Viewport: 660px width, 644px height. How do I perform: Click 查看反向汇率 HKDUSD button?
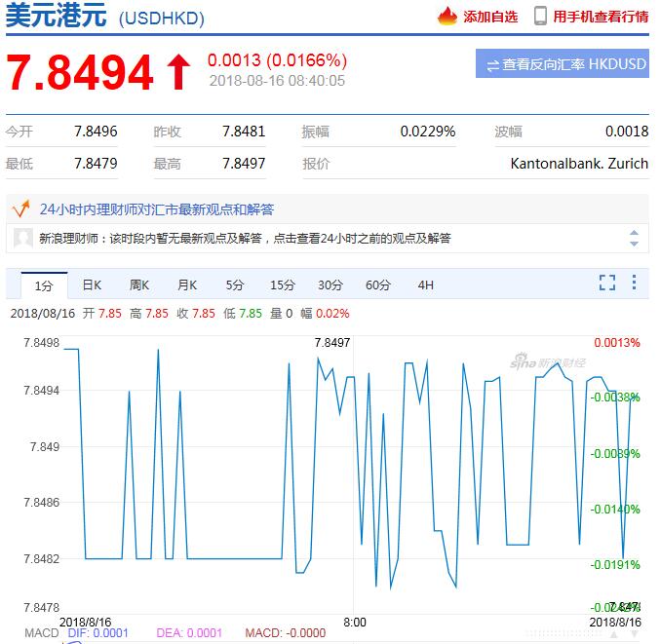[x=563, y=64]
